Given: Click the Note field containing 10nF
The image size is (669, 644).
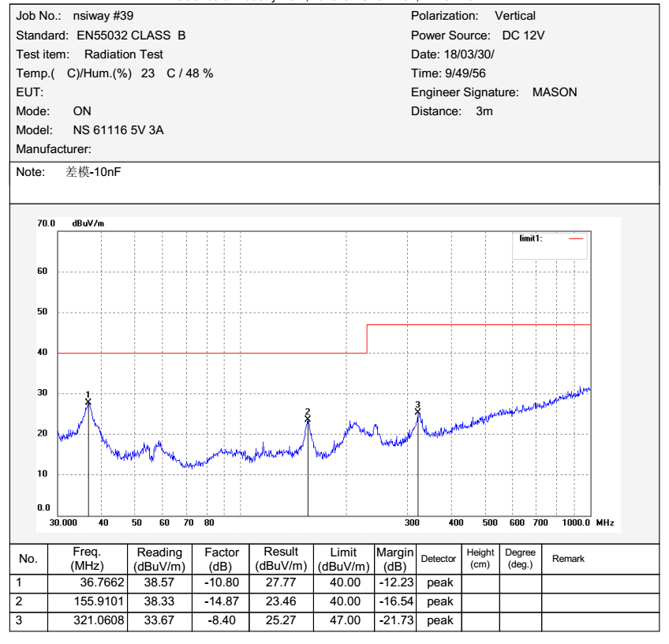Looking at the screenshot, I should pos(93,172).
